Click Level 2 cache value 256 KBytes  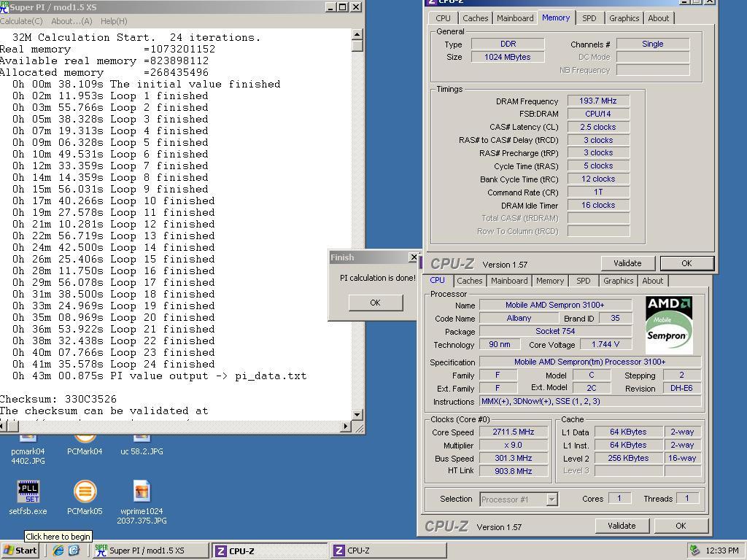coord(628,458)
